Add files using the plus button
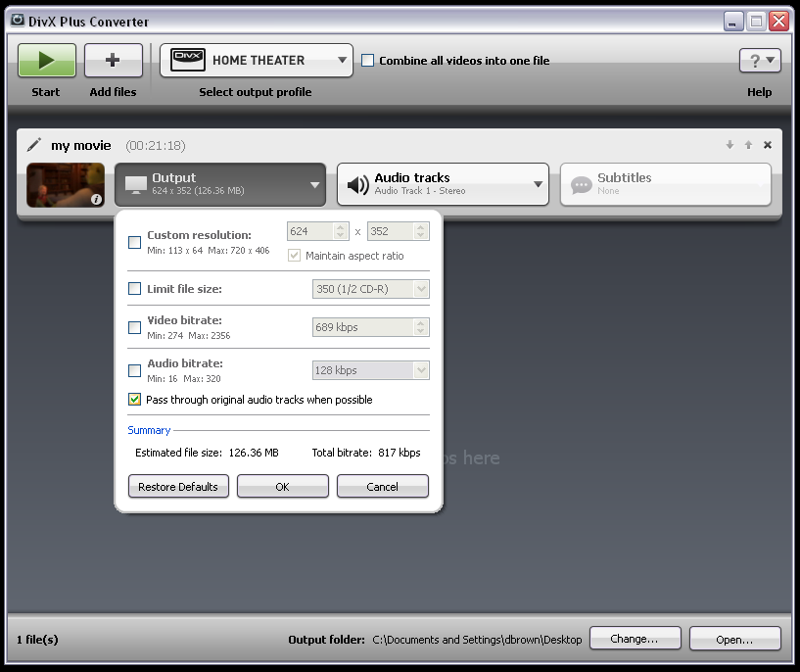This screenshot has width=800, height=672. tap(113, 60)
